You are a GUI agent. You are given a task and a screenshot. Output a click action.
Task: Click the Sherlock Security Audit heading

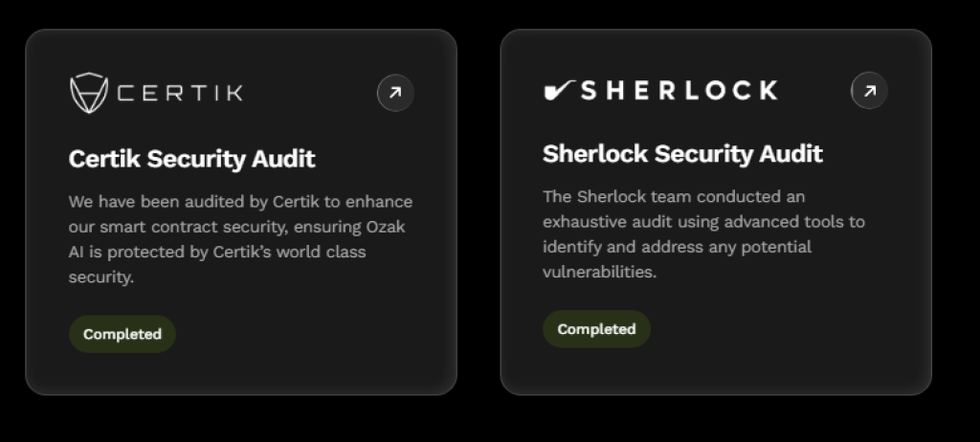pyautogui.click(x=682, y=153)
